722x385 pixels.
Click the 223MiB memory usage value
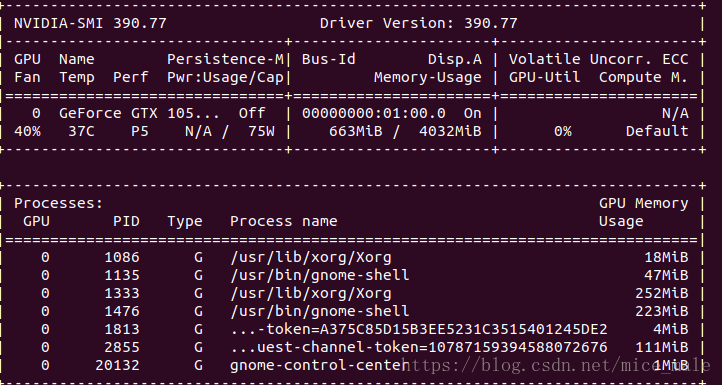pyautogui.click(x=662, y=311)
